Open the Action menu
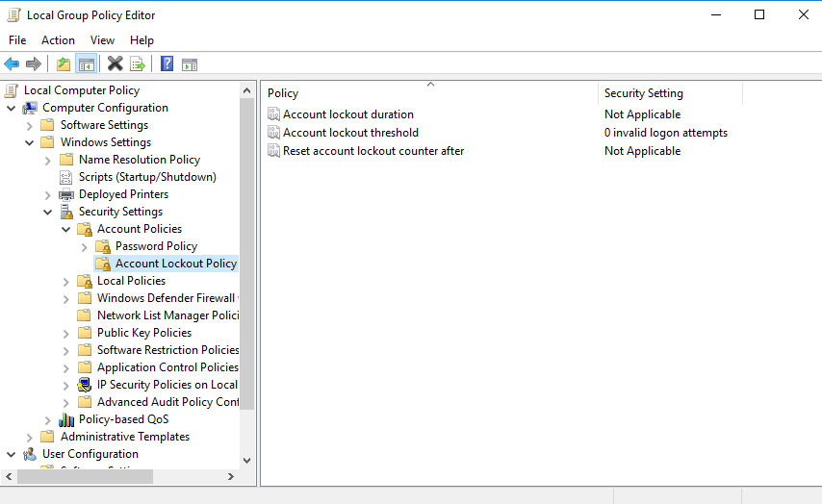 [x=58, y=40]
